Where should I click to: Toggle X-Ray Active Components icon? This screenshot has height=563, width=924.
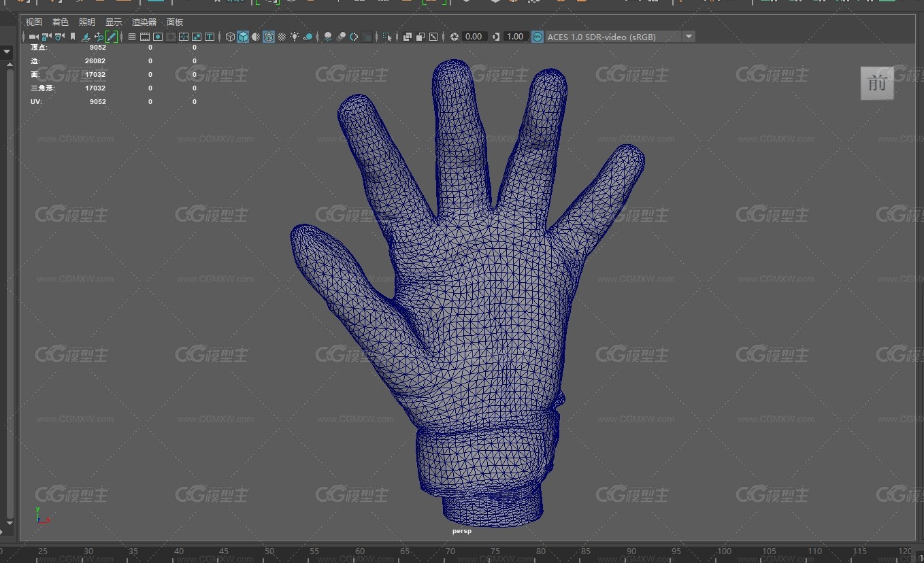tap(420, 37)
